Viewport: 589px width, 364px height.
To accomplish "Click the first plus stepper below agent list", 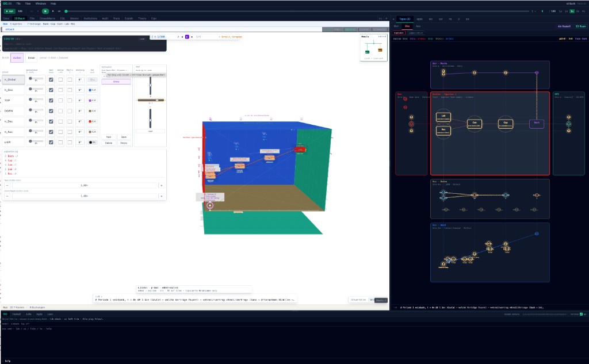I will [162, 186].
